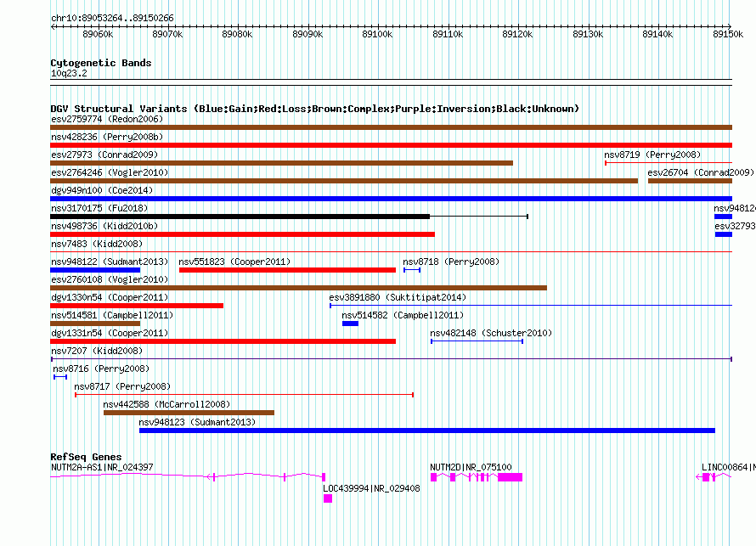Open nsv3170175 (Fu2018) variant label

[99, 208]
